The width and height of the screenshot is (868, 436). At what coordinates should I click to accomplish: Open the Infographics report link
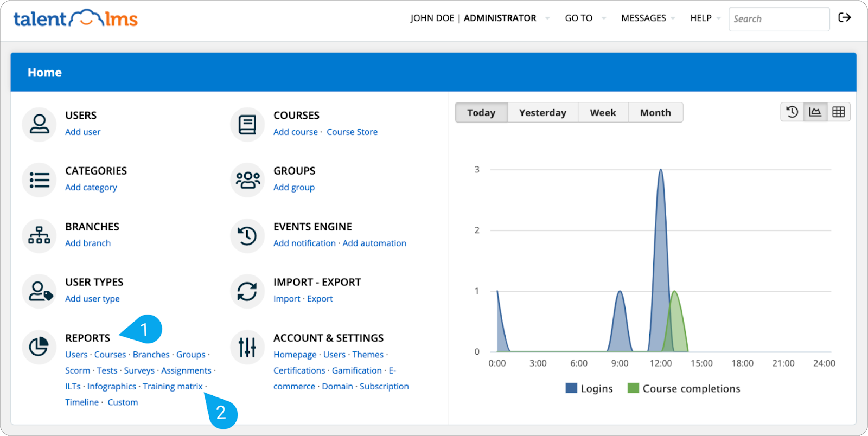pos(112,386)
